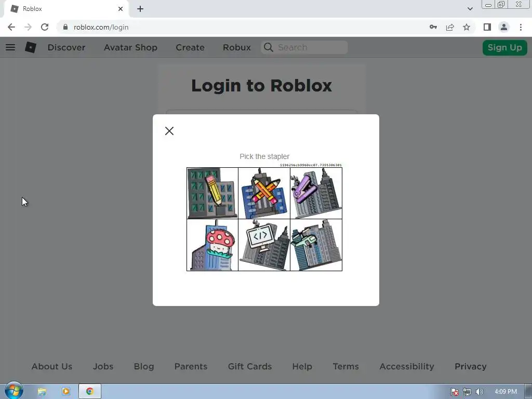Close the Roblox tab
This screenshot has width=532, height=399.
point(121,9)
